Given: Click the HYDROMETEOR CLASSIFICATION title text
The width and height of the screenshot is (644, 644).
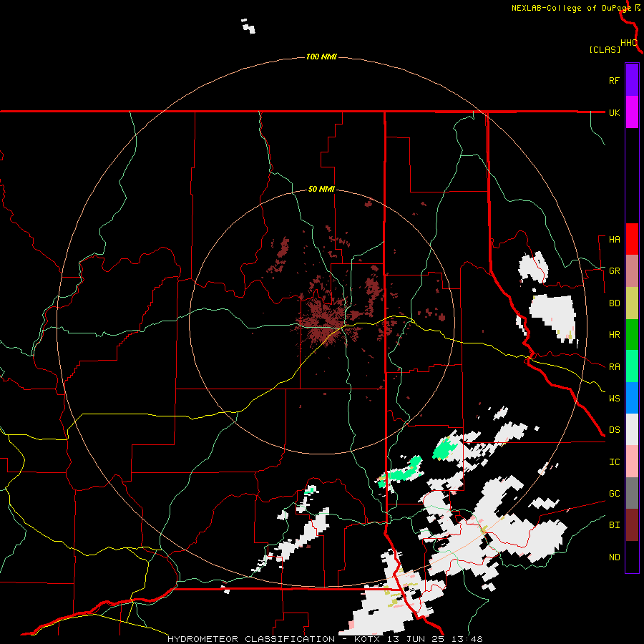Looking at the screenshot, I should 251,639.
